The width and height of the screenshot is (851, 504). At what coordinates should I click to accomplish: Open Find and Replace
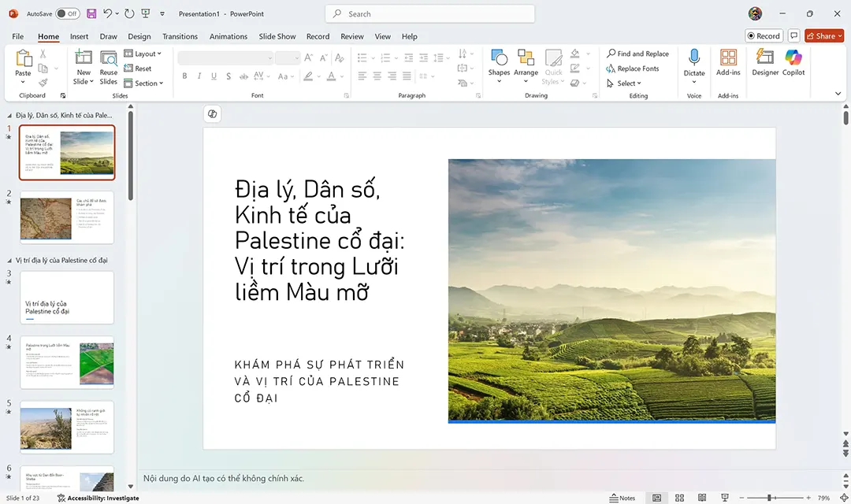tap(638, 54)
